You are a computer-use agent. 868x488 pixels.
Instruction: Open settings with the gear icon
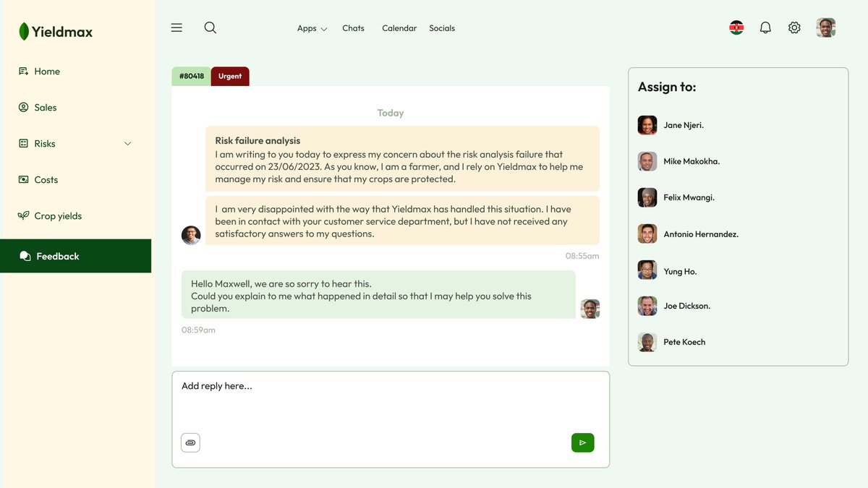tap(793, 27)
